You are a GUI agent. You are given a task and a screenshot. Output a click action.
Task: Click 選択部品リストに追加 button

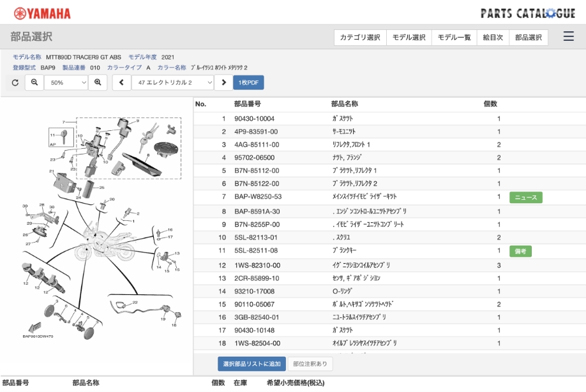tap(252, 364)
